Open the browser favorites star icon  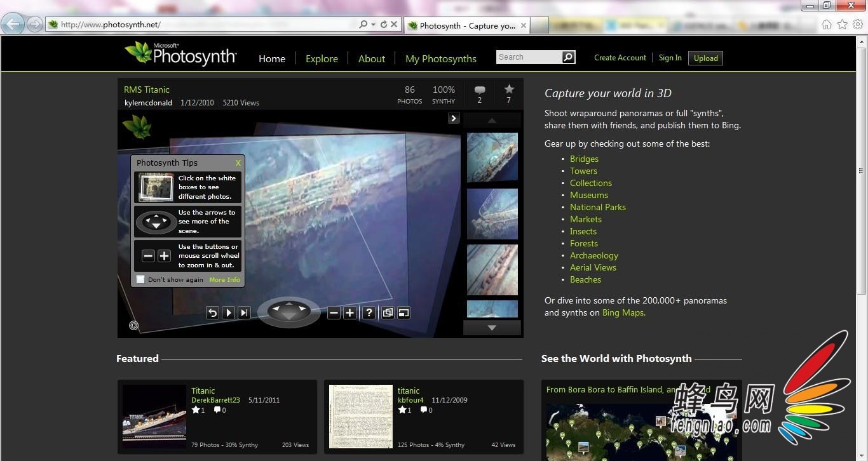(x=842, y=25)
